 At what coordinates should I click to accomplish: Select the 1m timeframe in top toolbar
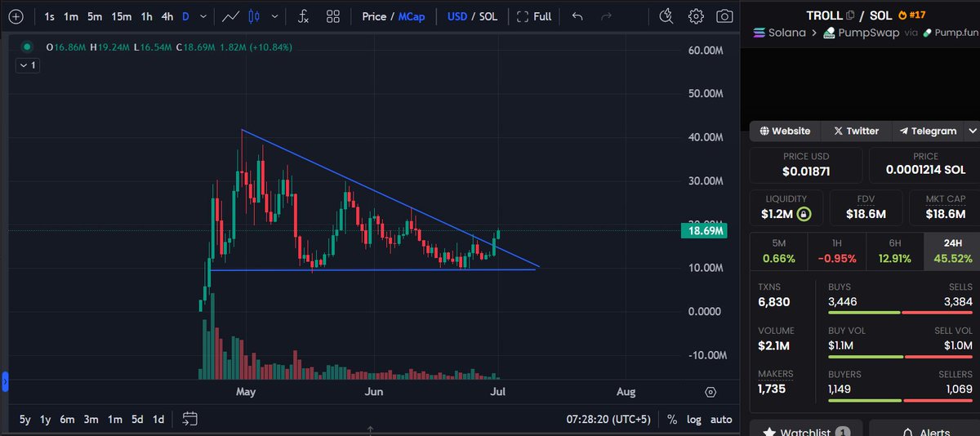(71, 16)
